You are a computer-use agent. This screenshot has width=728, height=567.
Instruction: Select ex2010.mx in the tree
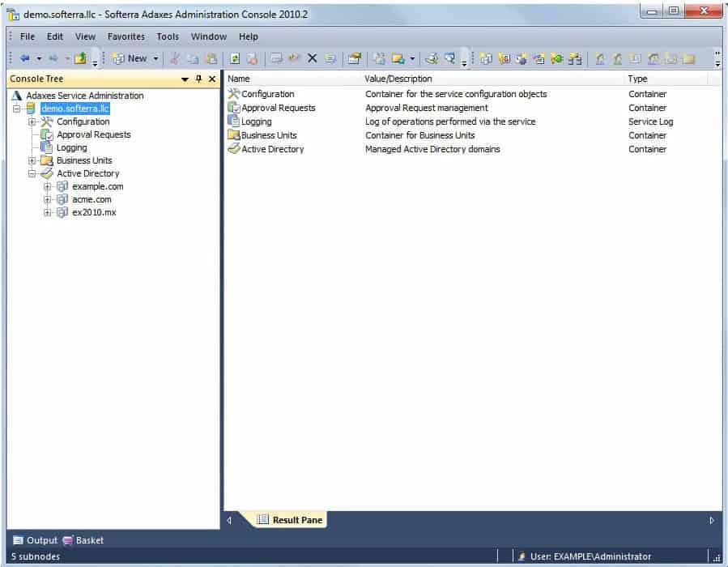(94, 213)
